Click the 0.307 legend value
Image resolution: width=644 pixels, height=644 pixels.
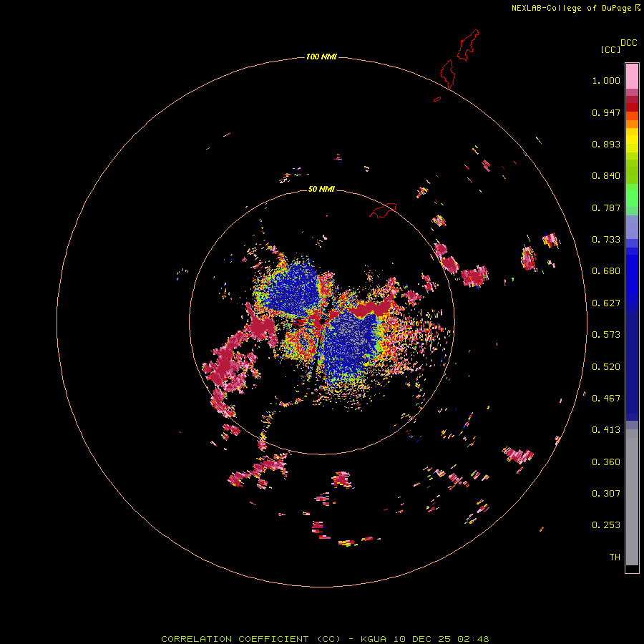tap(606, 493)
